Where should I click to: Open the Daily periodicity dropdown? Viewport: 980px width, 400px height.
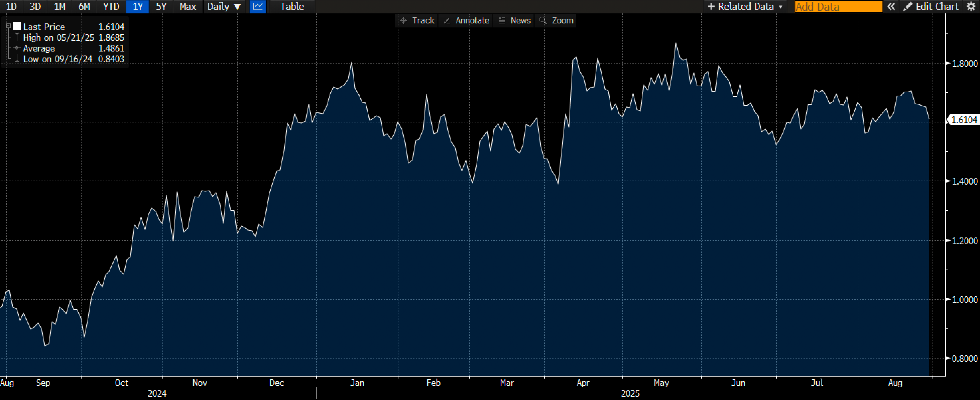tap(224, 6)
